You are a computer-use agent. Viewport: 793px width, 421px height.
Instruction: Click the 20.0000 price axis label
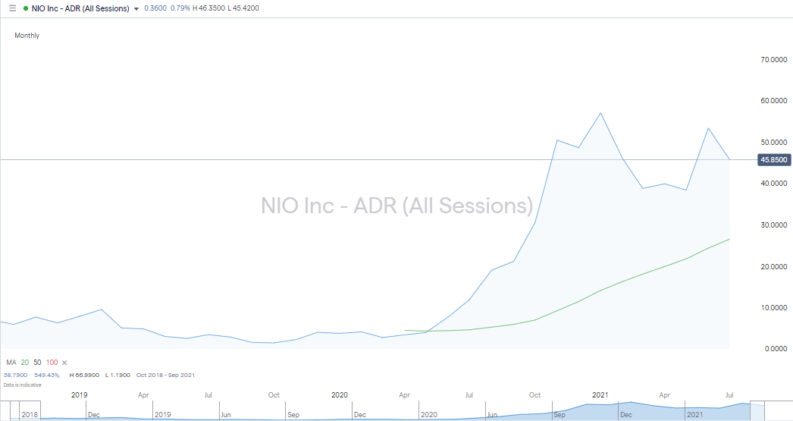click(x=774, y=267)
